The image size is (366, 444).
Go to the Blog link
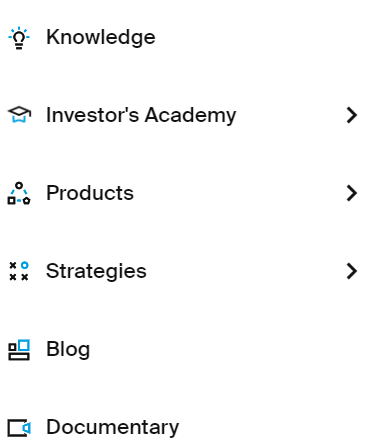(68, 350)
